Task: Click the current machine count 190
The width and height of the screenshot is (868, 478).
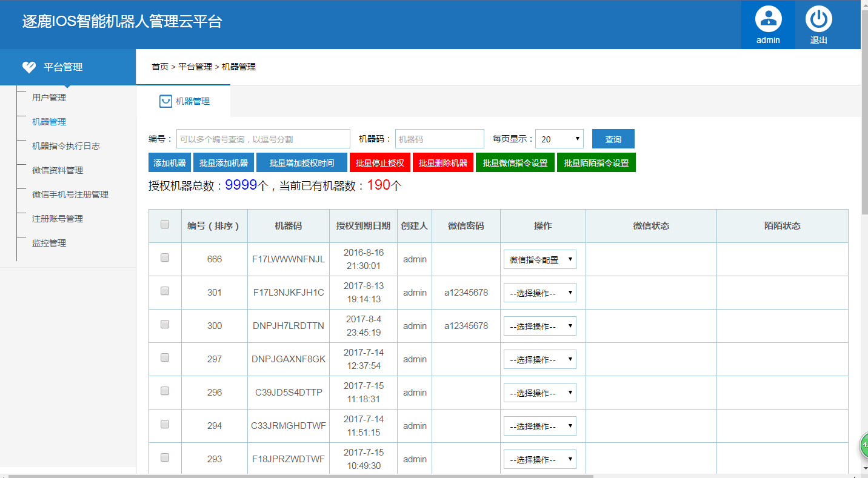Action: tap(379, 185)
